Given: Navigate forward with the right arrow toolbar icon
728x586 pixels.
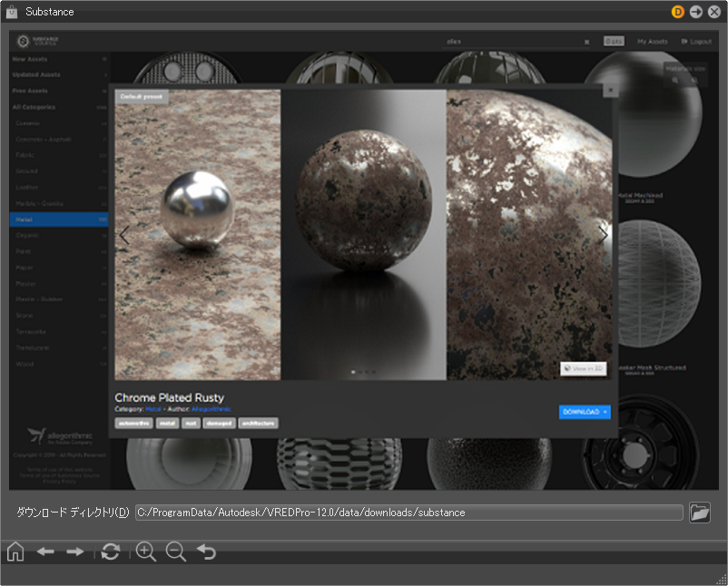Looking at the screenshot, I should tap(74, 552).
